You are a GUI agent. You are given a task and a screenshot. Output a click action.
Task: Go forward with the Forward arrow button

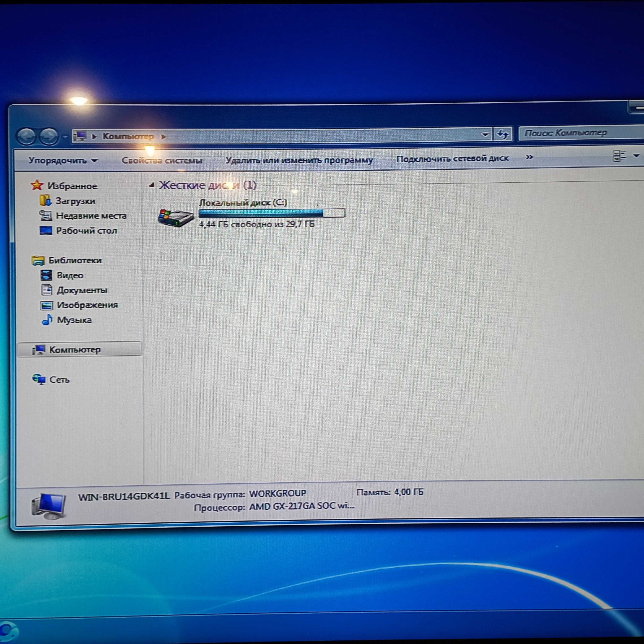(x=49, y=136)
